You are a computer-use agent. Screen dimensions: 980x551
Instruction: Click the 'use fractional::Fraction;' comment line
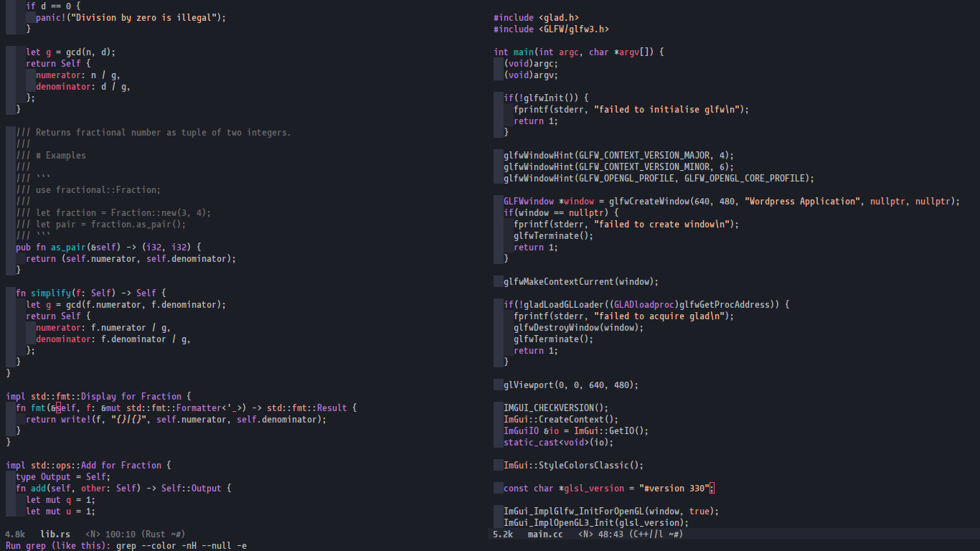point(88,190)
